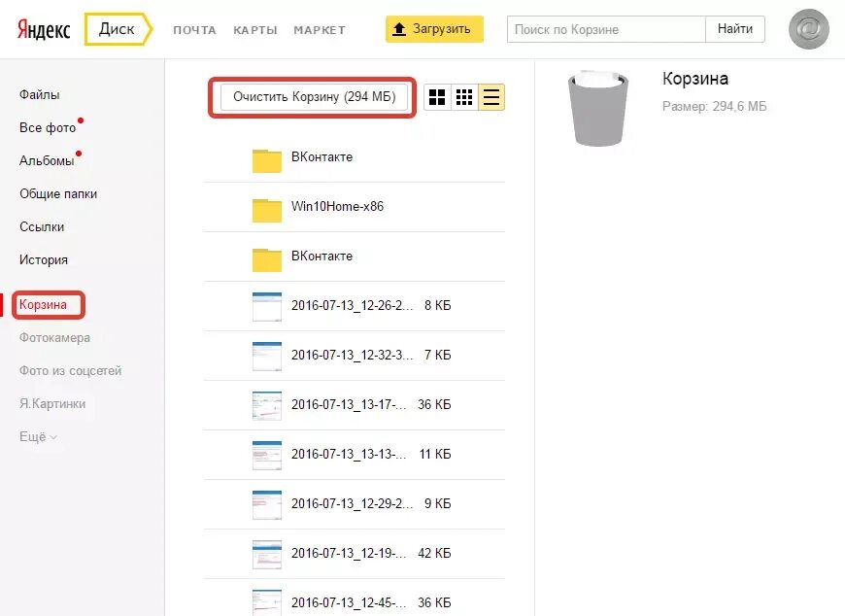845x616 pixels.
Task: Open thumbnail of the 11 КБ file
Action: 267,455
